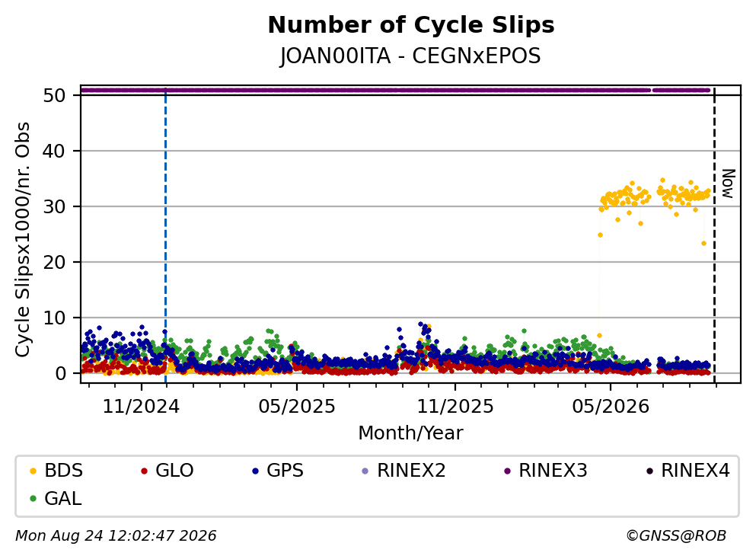Click the timestamp Mon Aug 24 12:02:47 2026
Image resolution: width=756 pixels, height=559 pixels.
click(116, 536)
